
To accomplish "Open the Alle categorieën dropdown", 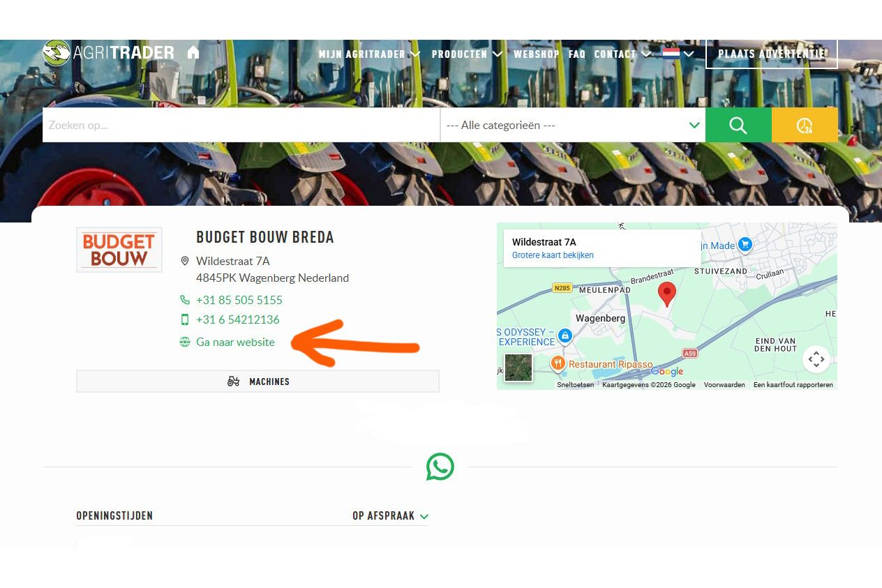I will tap(572, 126).
